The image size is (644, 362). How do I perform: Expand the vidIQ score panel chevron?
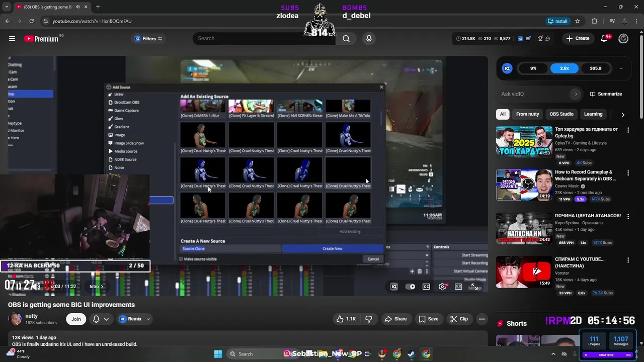621,68
